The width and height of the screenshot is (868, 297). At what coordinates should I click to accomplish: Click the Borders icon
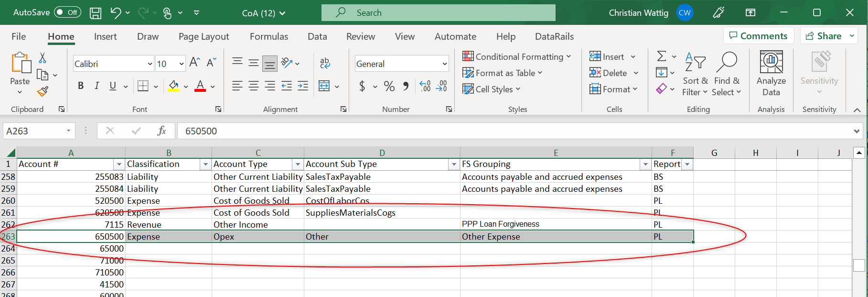coord(143,86)
